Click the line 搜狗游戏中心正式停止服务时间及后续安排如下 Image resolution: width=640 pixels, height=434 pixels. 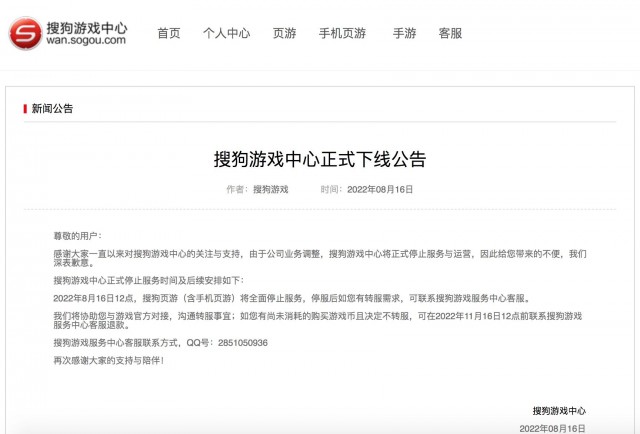tap(149, 280)
